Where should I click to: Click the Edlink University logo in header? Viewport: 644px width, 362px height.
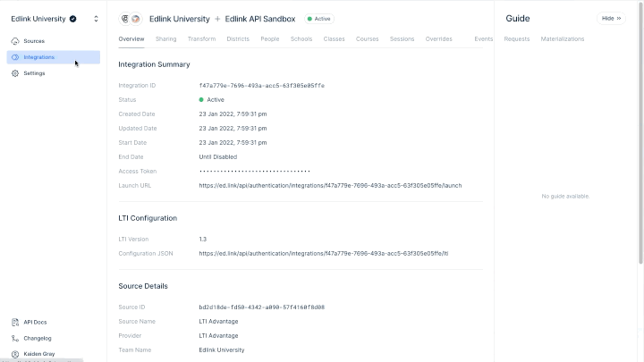[x=125, y=19]
